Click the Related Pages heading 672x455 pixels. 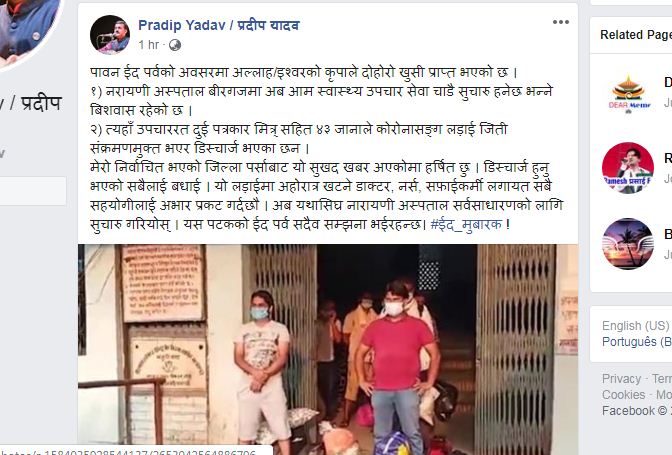(x=636, y=35)
